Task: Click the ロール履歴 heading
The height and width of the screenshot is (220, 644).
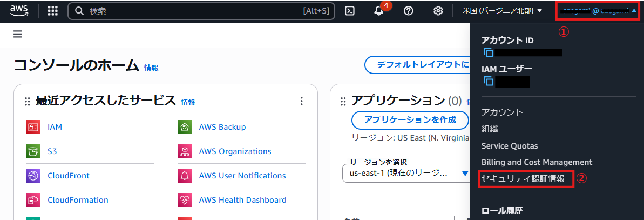Action: [x=502, y=211]
